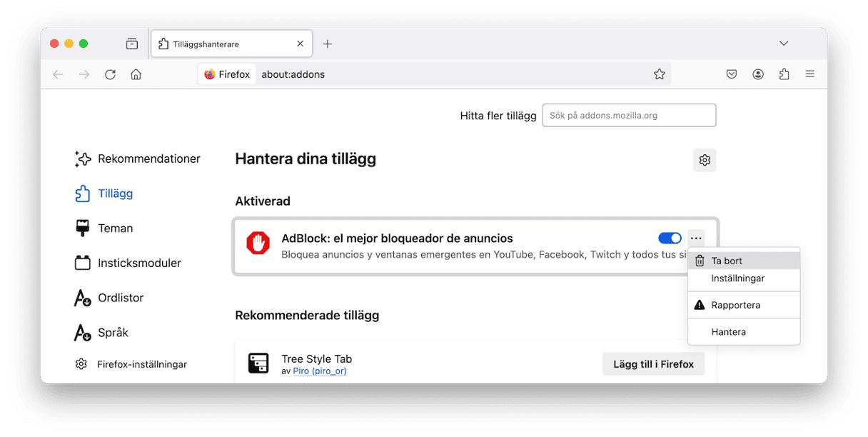Switch to the Tilläggshanterare tab

point(231,44)
